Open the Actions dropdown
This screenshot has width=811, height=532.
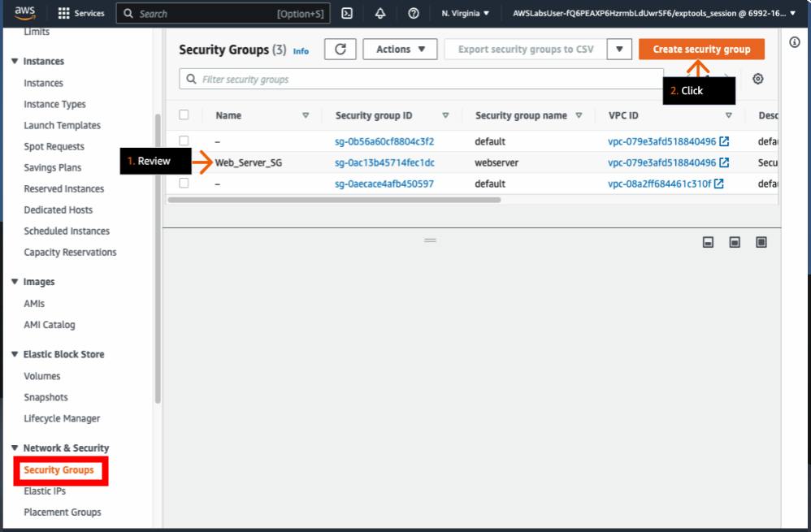(x=400, y=49)
